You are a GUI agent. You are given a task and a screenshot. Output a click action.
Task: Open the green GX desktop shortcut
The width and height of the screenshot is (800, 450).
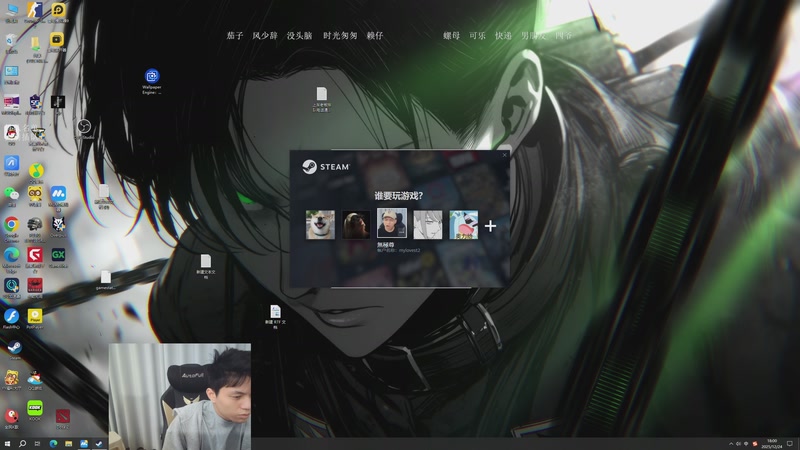click(x=58, y=258)
